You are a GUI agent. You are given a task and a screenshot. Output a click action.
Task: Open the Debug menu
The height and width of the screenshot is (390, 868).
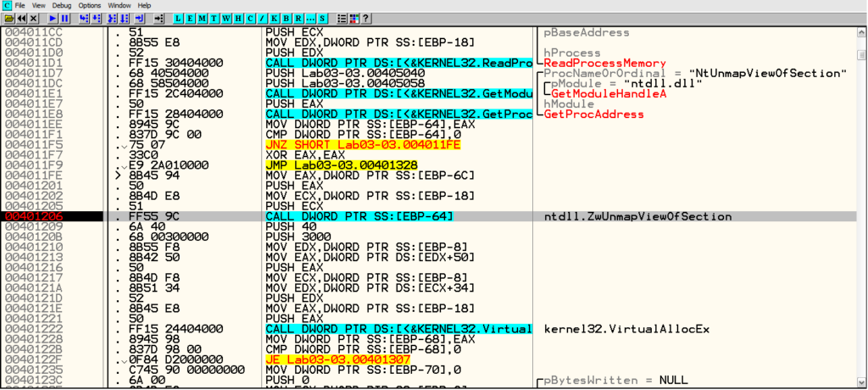[x=60, y=5]
